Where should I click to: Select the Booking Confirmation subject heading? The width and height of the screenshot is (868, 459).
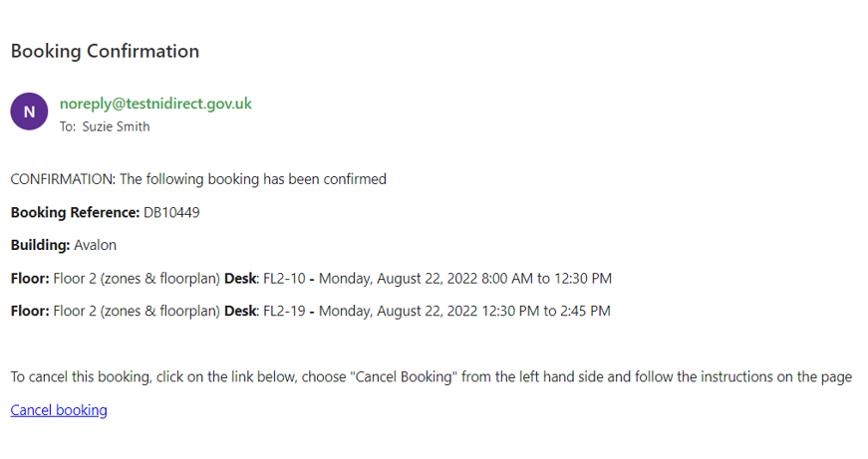point(106,51)
